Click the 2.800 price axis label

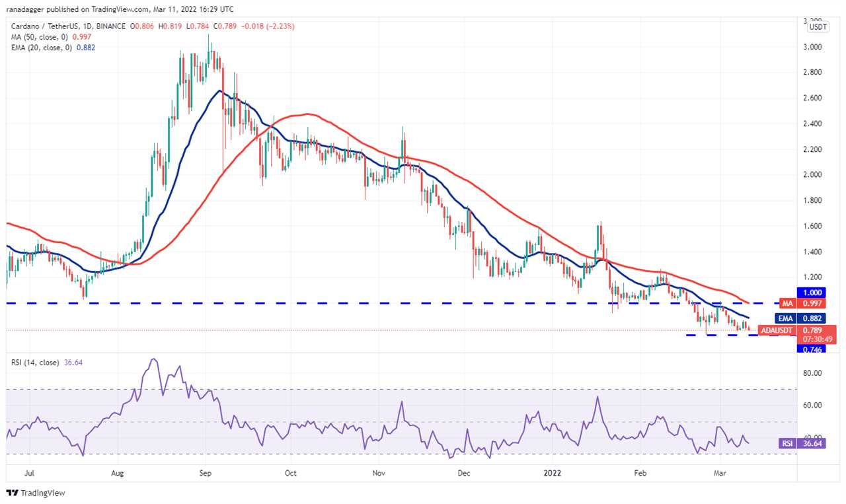(x=812, y=72)
